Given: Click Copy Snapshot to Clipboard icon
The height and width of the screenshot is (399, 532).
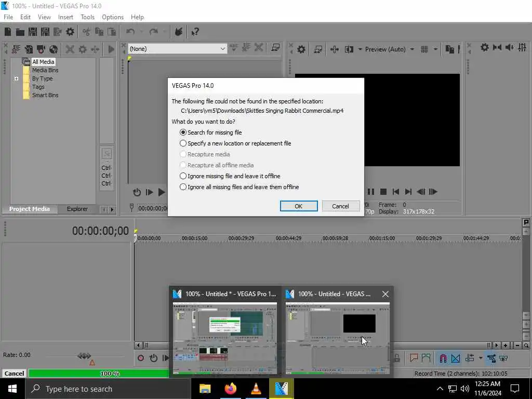Looking at the screenshot, I should point(449,49).
